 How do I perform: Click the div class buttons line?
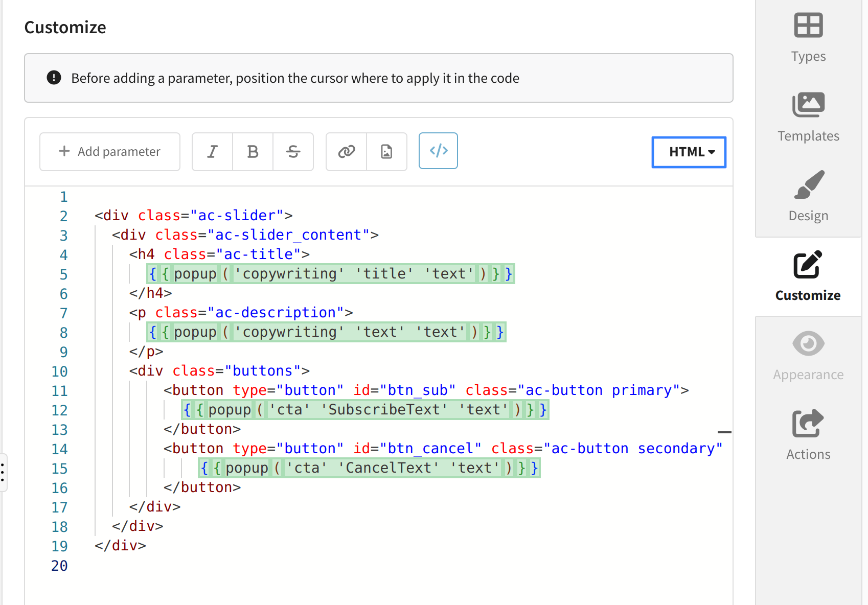click(220, 371)
